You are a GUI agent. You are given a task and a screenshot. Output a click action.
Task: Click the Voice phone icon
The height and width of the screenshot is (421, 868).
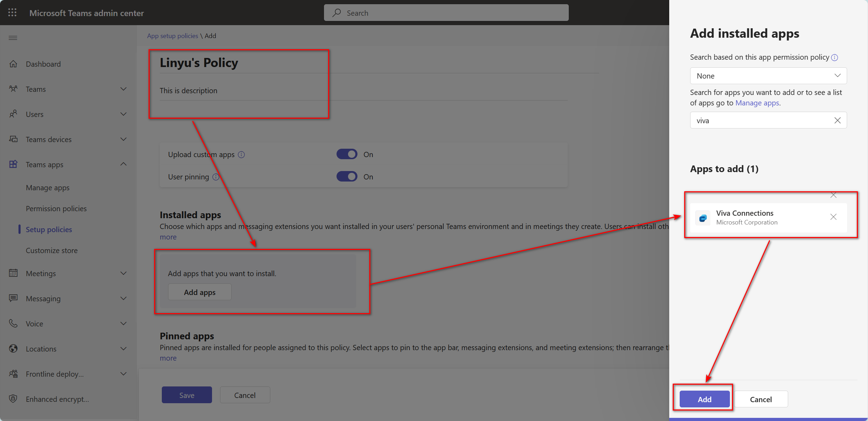(x=13, y=323)
